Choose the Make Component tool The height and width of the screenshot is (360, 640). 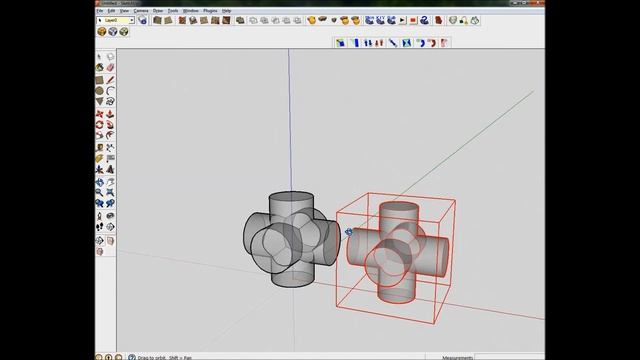(110, 57)
